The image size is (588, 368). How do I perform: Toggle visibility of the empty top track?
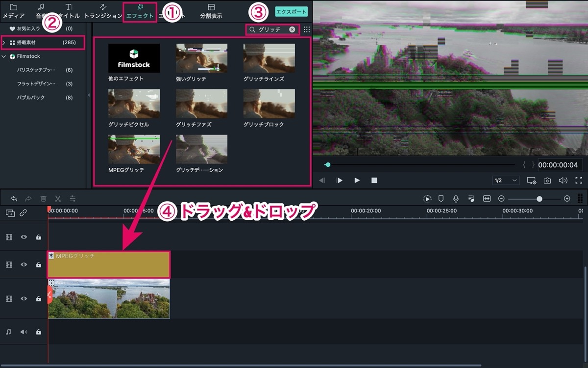pyautogui.click(x=24, y=237)
